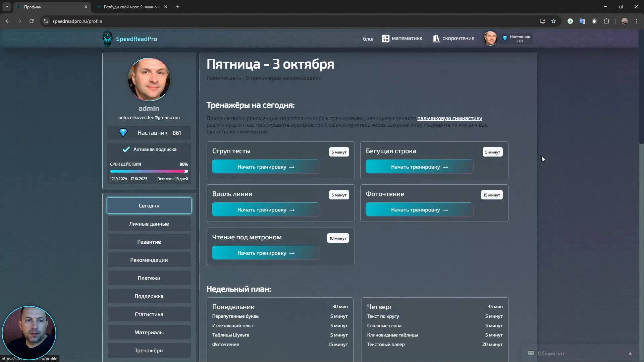Click the Активная подписка checkmark icon
The image size is (644, 362).
(x=126, y=149)
